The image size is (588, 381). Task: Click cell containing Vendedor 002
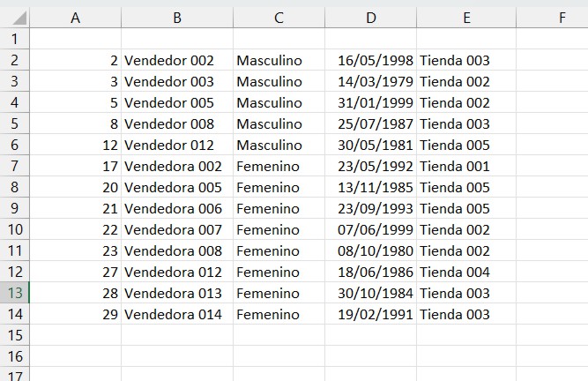[x=177, y=60]
